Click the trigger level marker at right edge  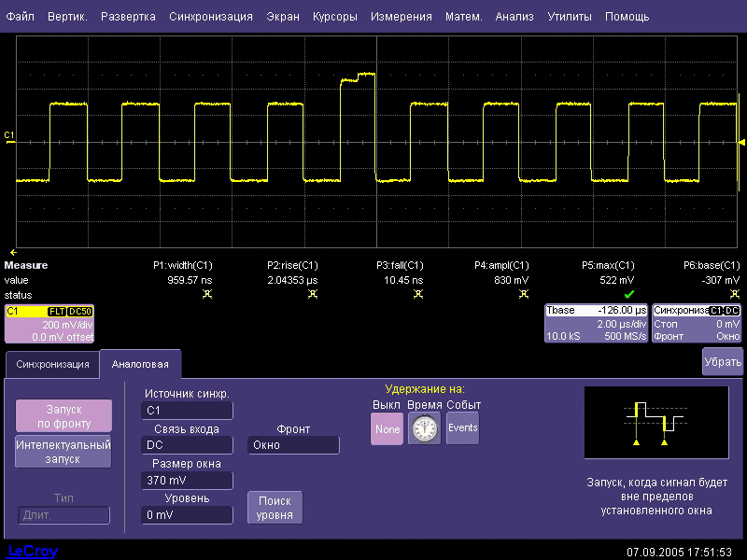[741, 142]
